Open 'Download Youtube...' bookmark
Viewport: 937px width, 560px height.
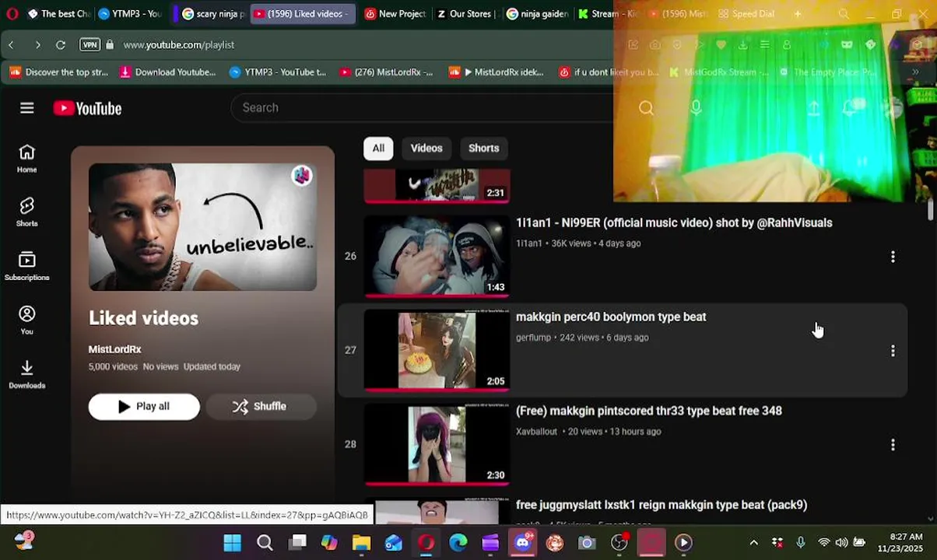[167, 72]
